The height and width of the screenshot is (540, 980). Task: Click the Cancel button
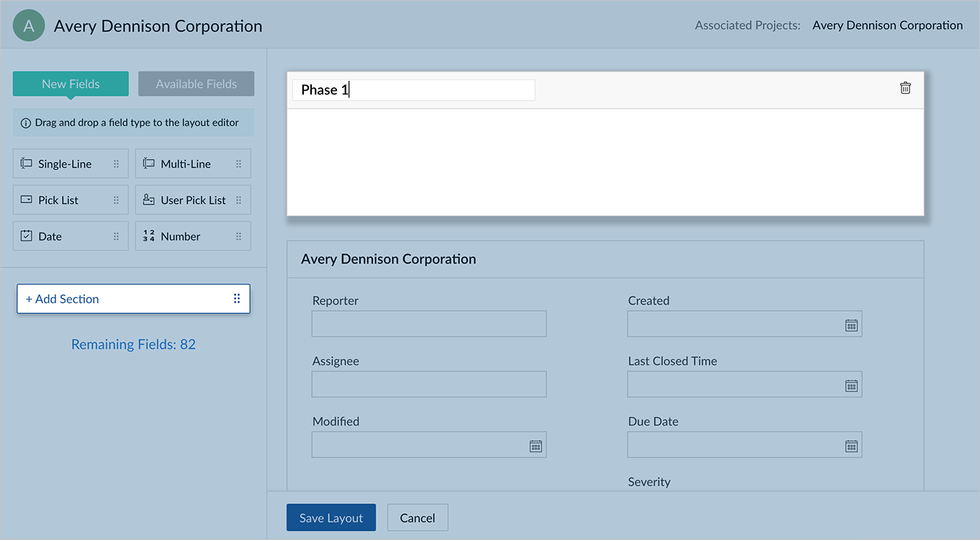[x=418, y=518]
